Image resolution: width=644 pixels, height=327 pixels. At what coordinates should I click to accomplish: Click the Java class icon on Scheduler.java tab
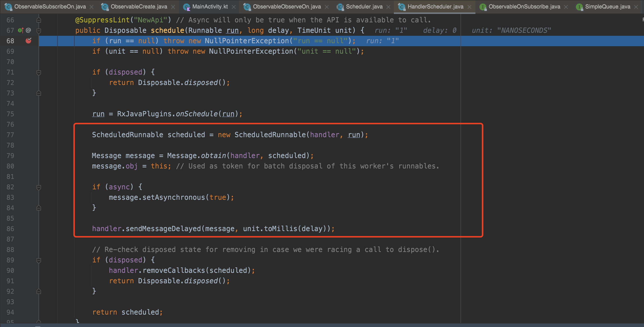pyautogui.click(x=340, y=7)
